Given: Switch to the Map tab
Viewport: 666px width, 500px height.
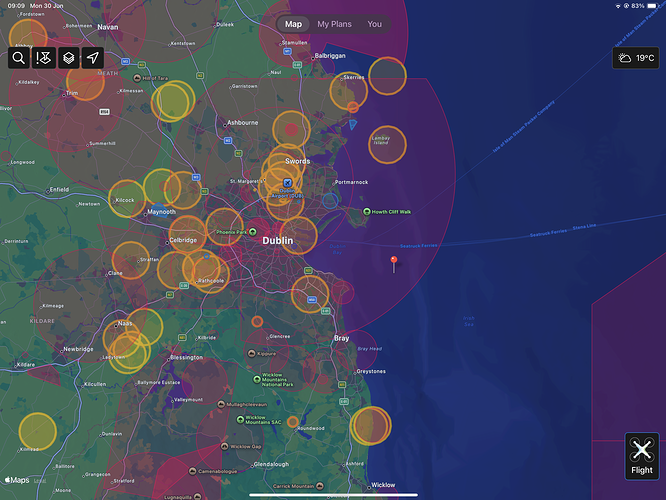Looking at the screenshot, I should [x=293, y=24].
